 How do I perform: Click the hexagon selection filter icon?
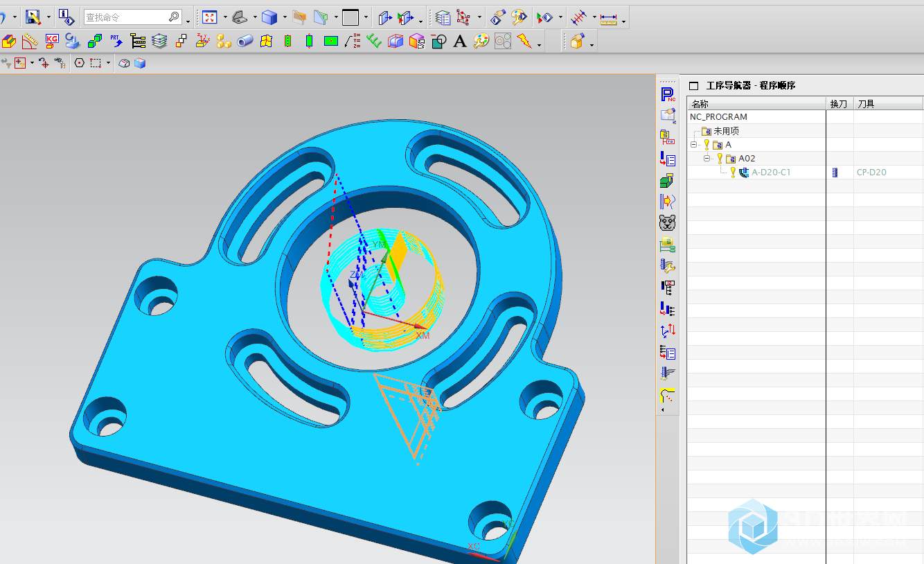point(79,63)
